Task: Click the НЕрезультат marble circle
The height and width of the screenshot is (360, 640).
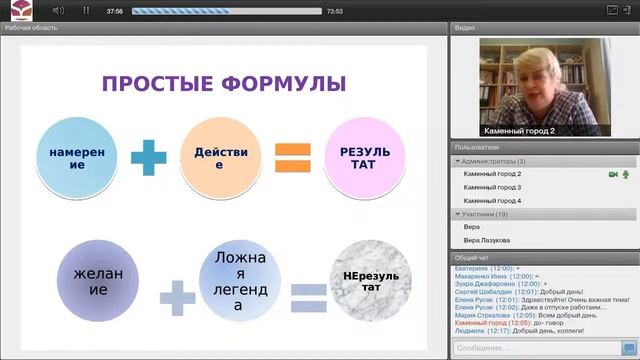Action: click(371, 281)
